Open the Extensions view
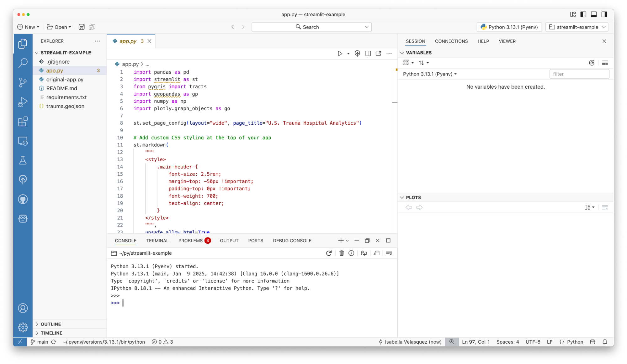Image resolution: width=627 pixels, height=364 pixels. tap(23, 122)
